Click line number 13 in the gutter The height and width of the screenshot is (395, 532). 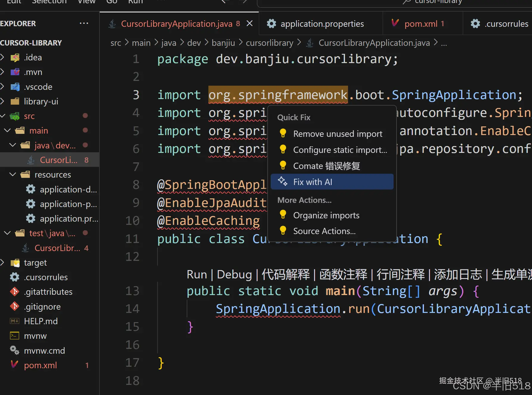[132, 291]
